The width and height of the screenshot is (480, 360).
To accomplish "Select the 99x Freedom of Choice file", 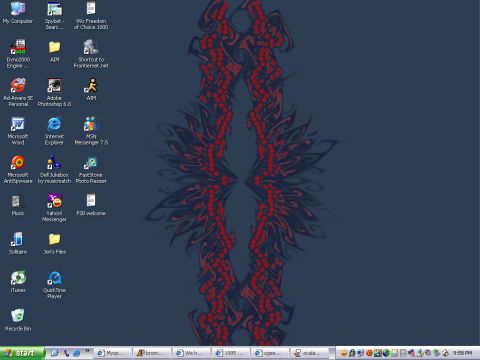I will pyautogui.click(x=91, y=15).
